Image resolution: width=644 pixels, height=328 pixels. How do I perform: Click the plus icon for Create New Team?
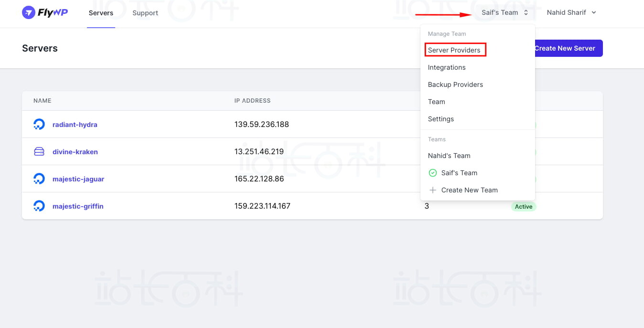coord(433,190)
